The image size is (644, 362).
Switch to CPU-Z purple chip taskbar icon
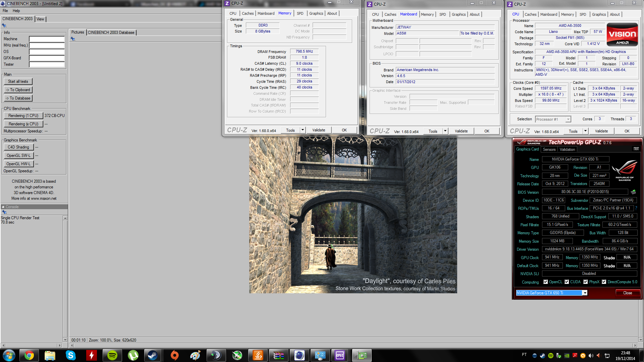click(340, 355)
